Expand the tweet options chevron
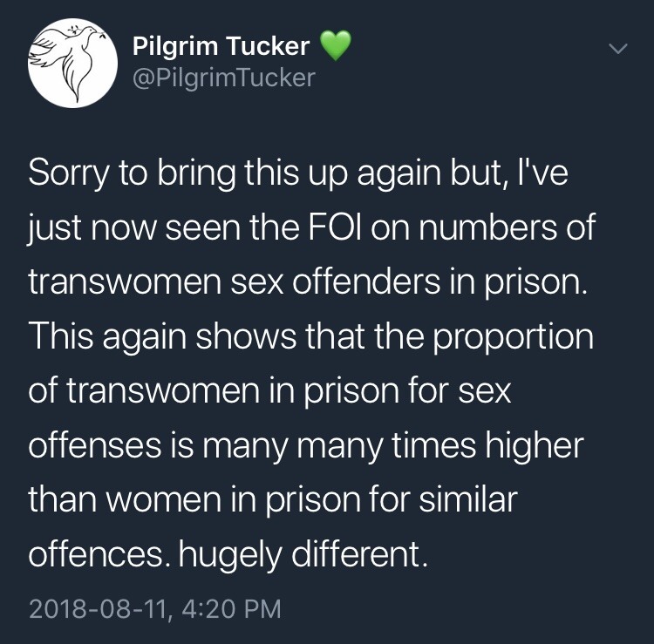The height and width of the screenshot is (644, 654). point(616,51)
